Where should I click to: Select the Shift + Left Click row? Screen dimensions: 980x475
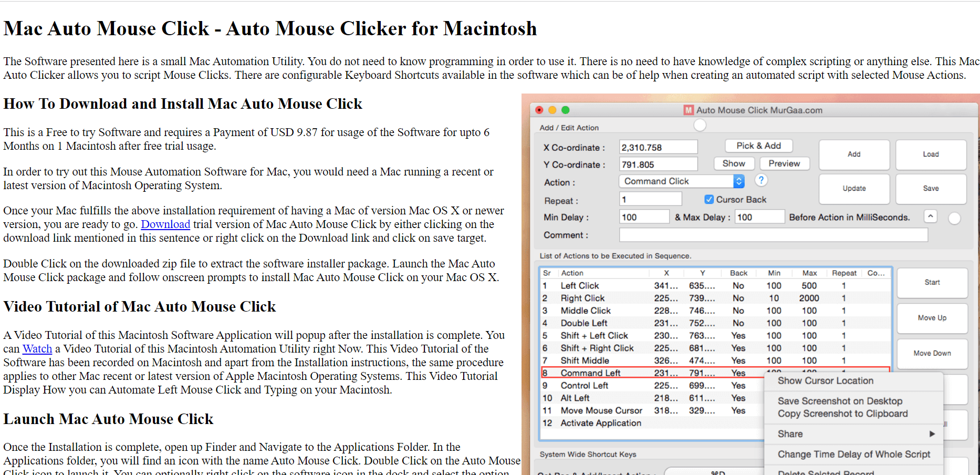coord(715,336)
